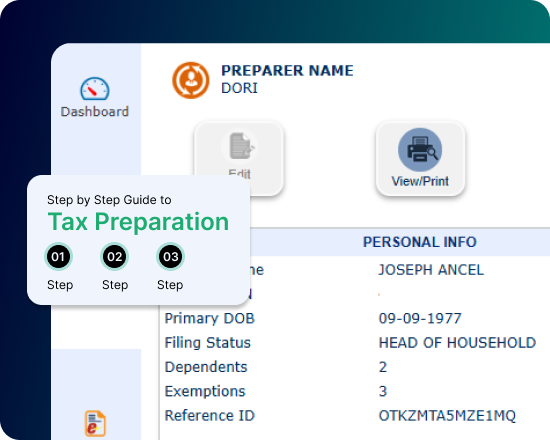Click the Reference ID value OTKZMTA5MZE1MQ
The width and height of the screenshot is (550, 440).
coord(447,415)
